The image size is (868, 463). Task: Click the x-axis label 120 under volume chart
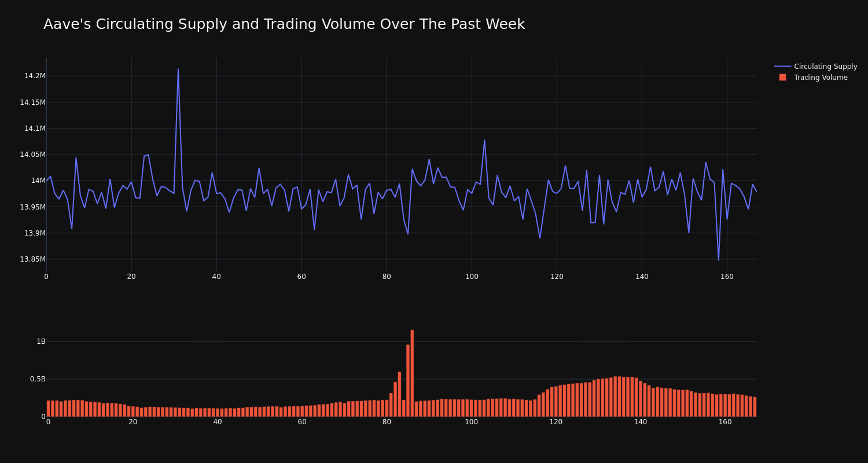[x=556, y=422]
